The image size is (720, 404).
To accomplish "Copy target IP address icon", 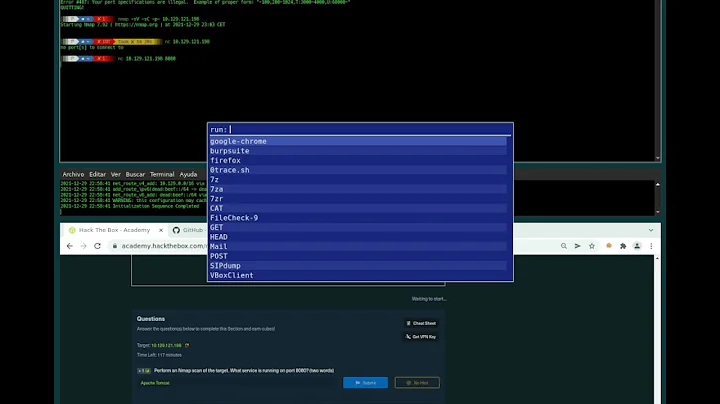I will [x=187, y=345].
